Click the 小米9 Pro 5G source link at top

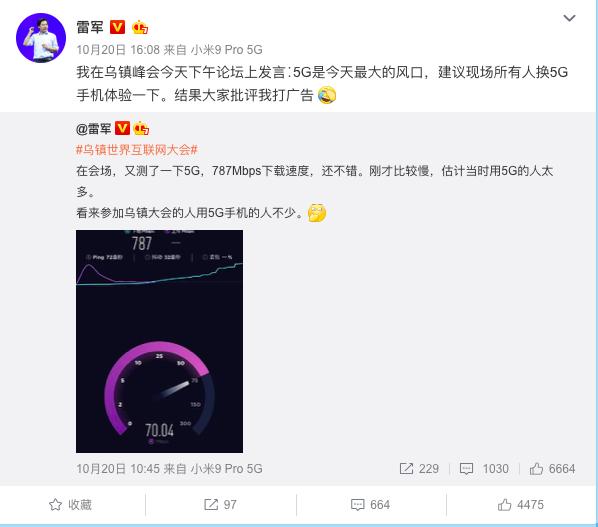[227, 50]
